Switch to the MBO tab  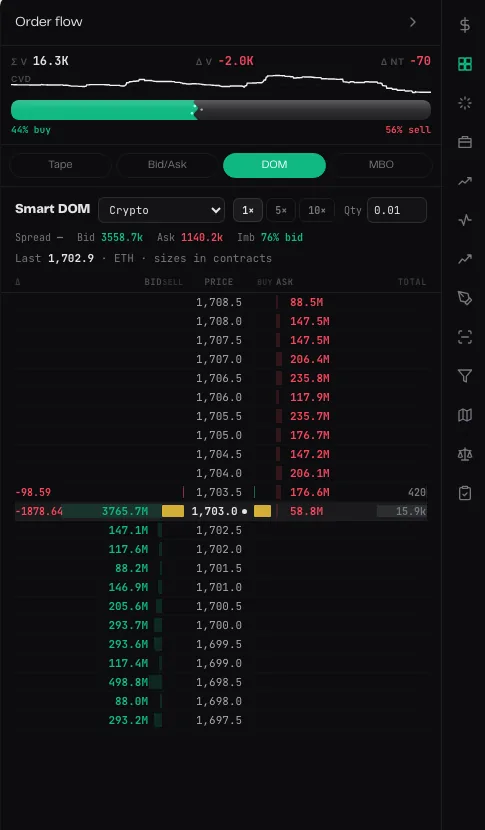(381, 165)
